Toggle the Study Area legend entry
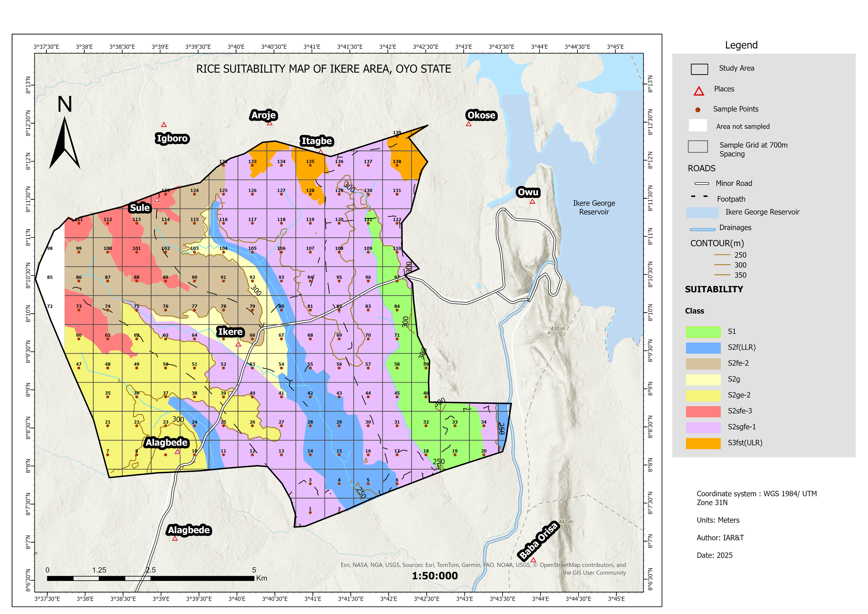868x614 pixels. pyautogui.click(x=699, y=69)
